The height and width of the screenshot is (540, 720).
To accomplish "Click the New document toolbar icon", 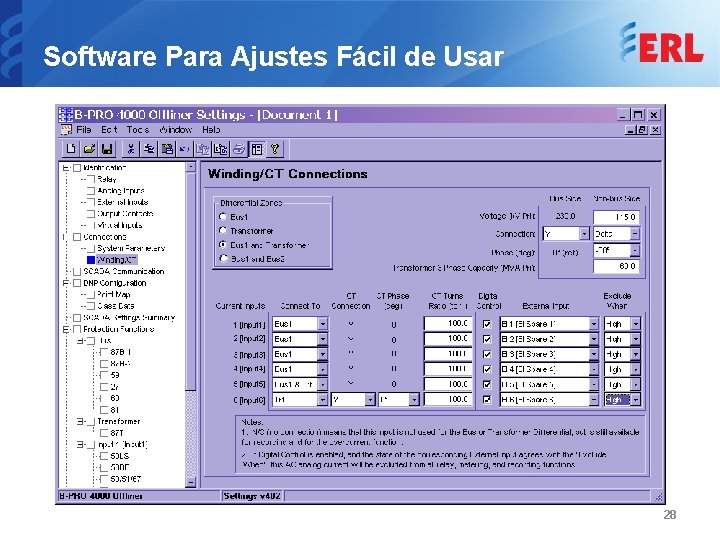I will [71, 149].
